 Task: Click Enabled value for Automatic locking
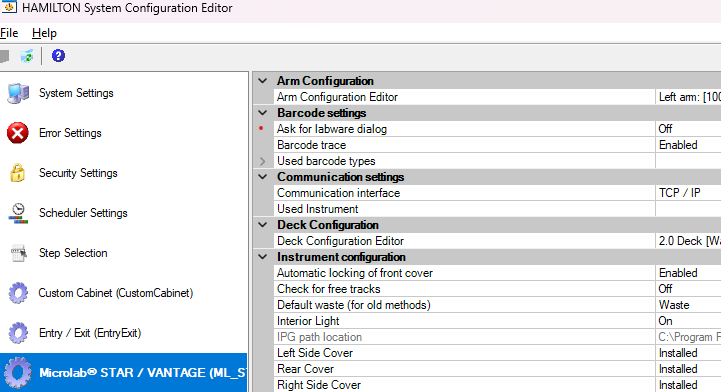click(688, 273)
